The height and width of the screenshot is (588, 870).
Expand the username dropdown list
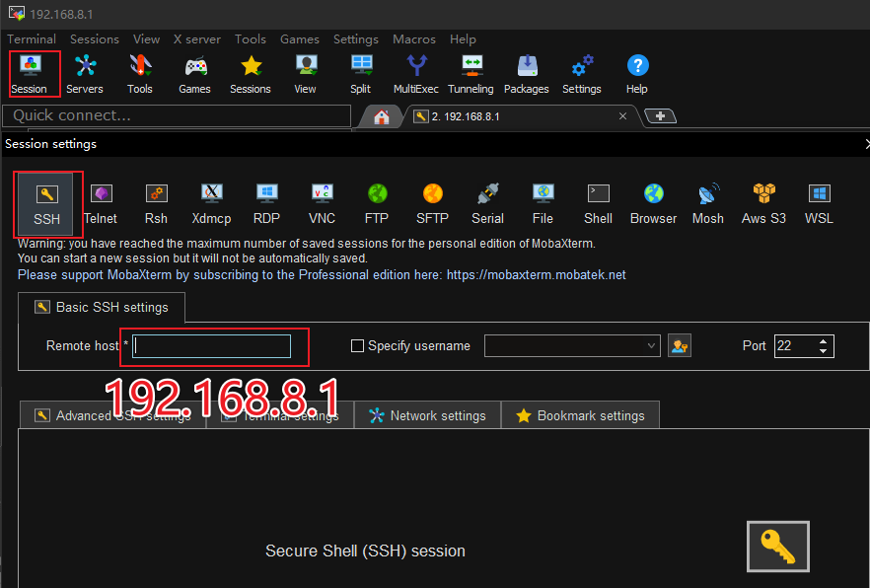click(651, 346)
